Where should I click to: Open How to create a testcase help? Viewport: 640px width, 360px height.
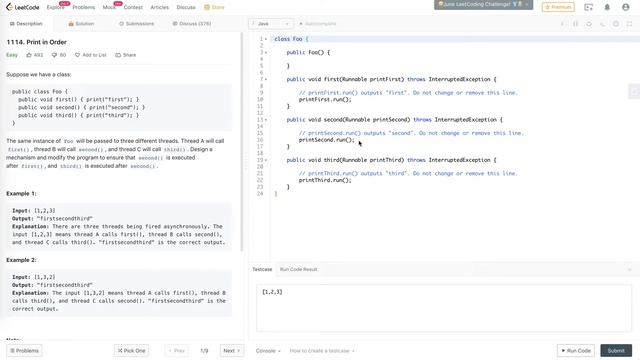click(x=322, y=351)
